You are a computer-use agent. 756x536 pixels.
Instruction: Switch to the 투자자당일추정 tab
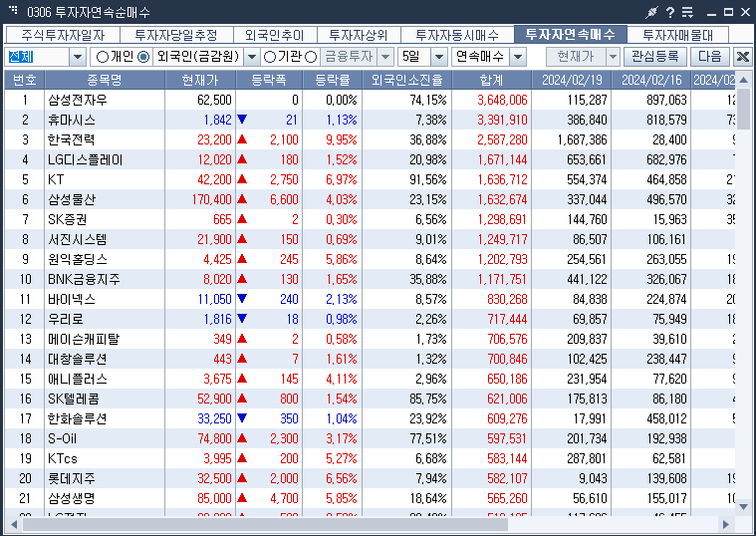pyautogui.click(x=176, y=35)
